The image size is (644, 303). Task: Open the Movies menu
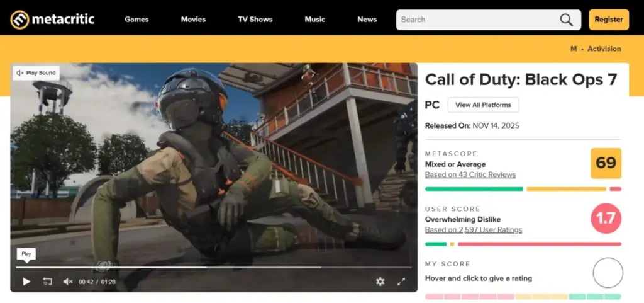(x=194, y=20)
